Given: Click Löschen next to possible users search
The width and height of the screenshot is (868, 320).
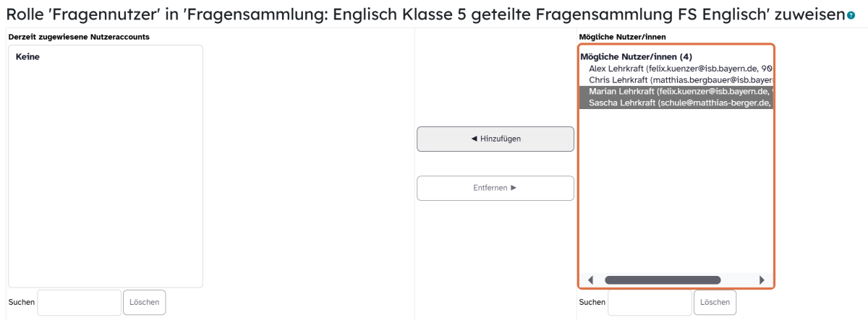Looking at the screenshot, I should coord(715,302).
